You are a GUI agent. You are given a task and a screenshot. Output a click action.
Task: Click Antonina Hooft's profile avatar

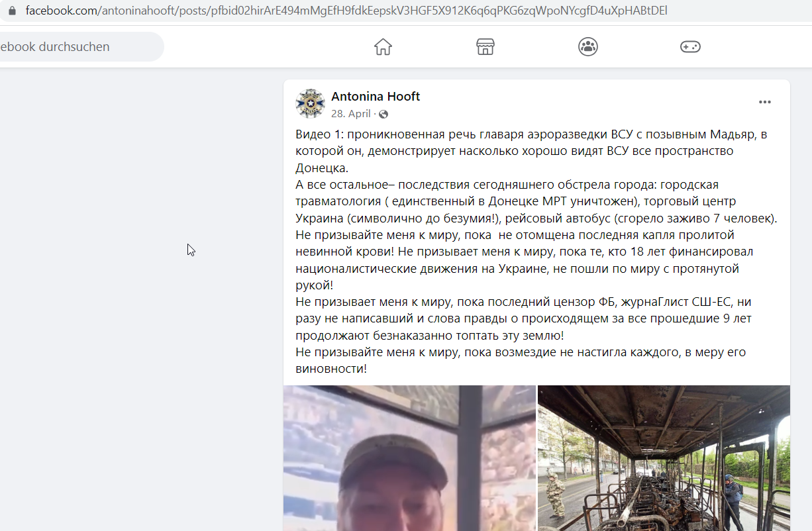310,103
